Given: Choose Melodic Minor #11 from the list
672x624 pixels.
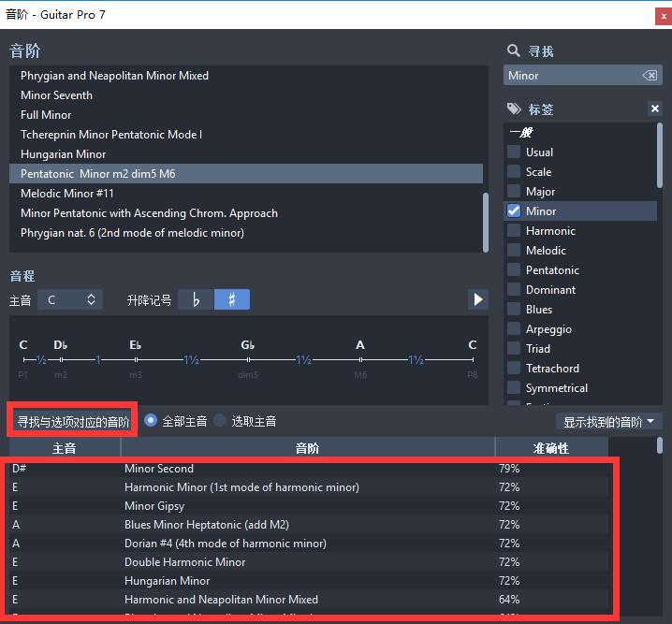Looking at the screenshot, I should (x=67, y=194).
